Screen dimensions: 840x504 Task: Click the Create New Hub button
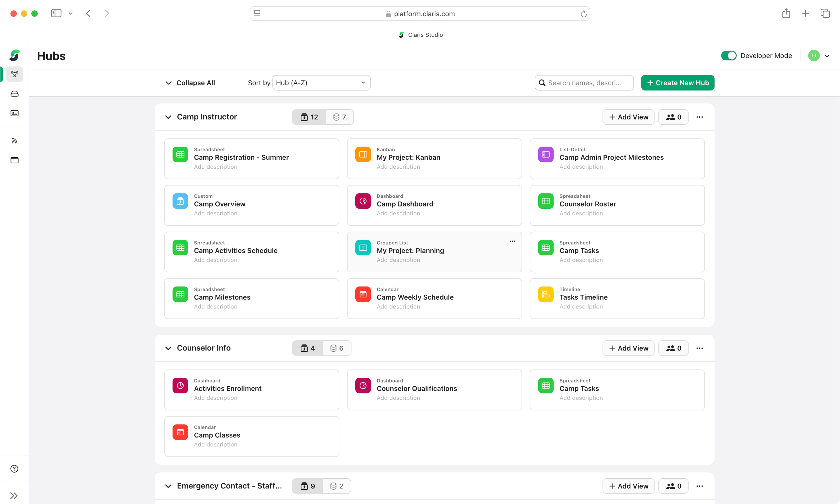pyautogui.click(x=677, y=83)
